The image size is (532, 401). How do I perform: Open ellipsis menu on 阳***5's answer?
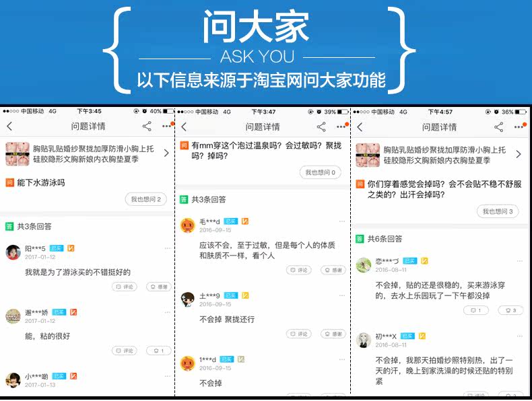(167, 248)
